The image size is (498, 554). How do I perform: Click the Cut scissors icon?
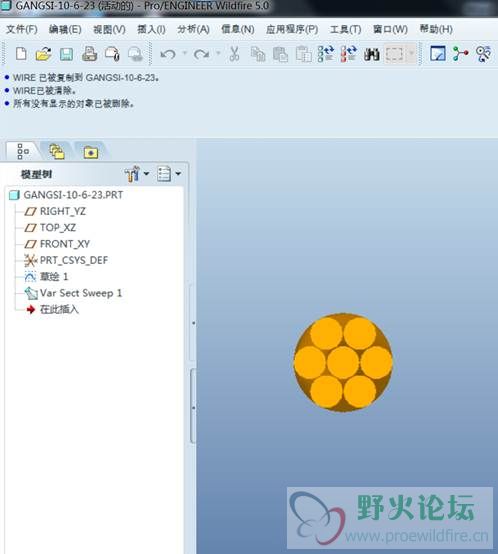(x=234, y=54)
